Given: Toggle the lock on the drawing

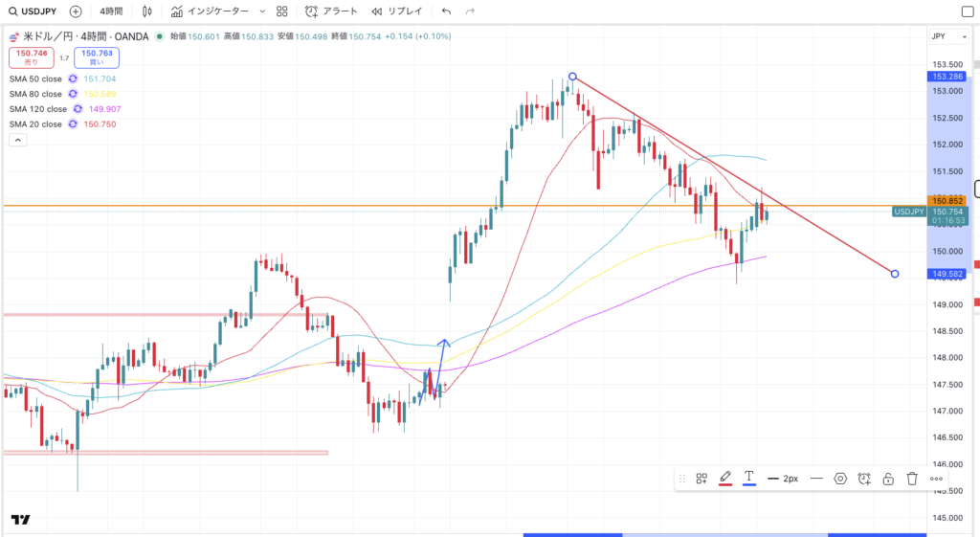Looking at the screenshot, I should tap(888, 478).
